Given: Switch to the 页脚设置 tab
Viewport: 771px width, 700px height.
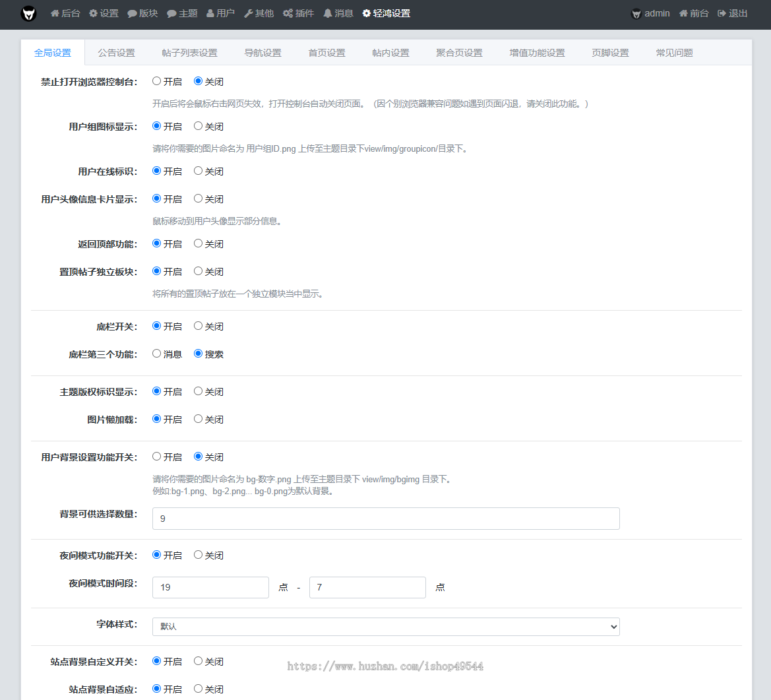Looking at the screenshot, I should 611,53.
